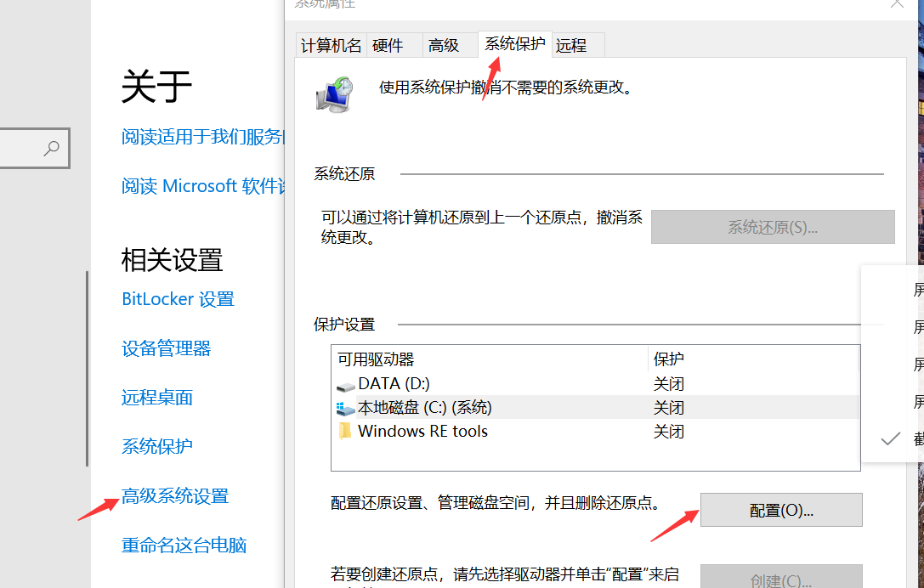Image resolution: width=924 pixels, height=588 pixels.
Task: Click the Windows RE tools folder icon
Action: pyautogui.click(x=345, y=432)
